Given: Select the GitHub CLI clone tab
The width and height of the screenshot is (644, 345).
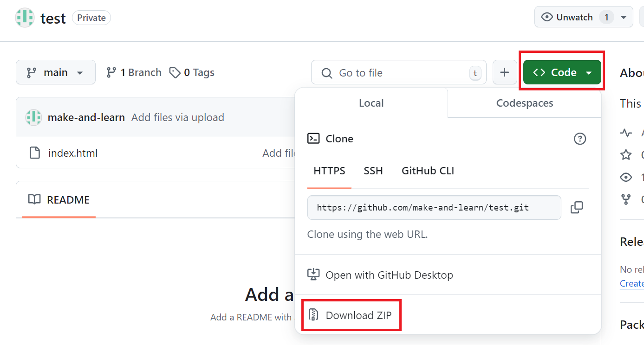Looking at the screenshot, I should (x=428, y=171).
